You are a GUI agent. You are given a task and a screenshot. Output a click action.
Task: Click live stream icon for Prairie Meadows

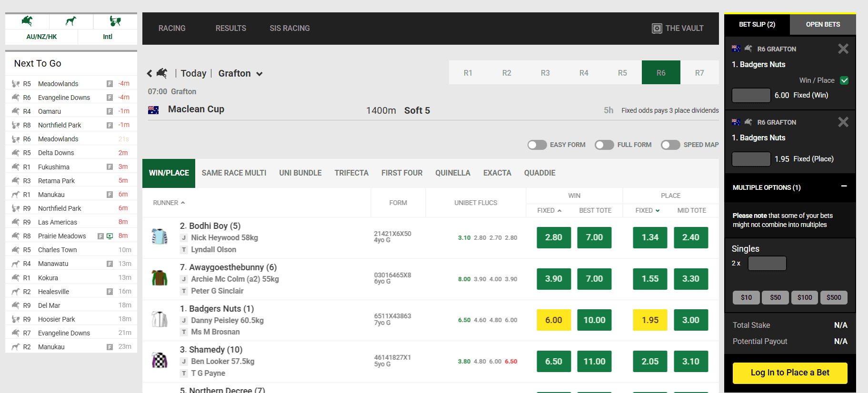(110, 236)
